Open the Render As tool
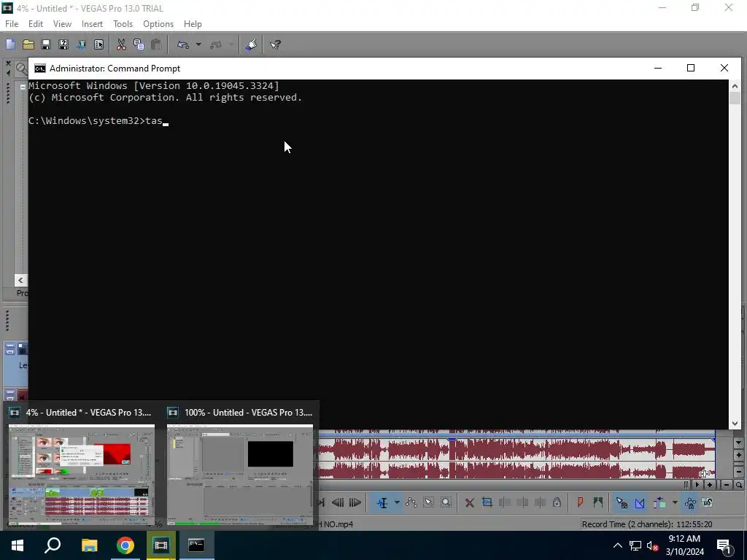The image size is (747, 560). (x=81, y=44)
